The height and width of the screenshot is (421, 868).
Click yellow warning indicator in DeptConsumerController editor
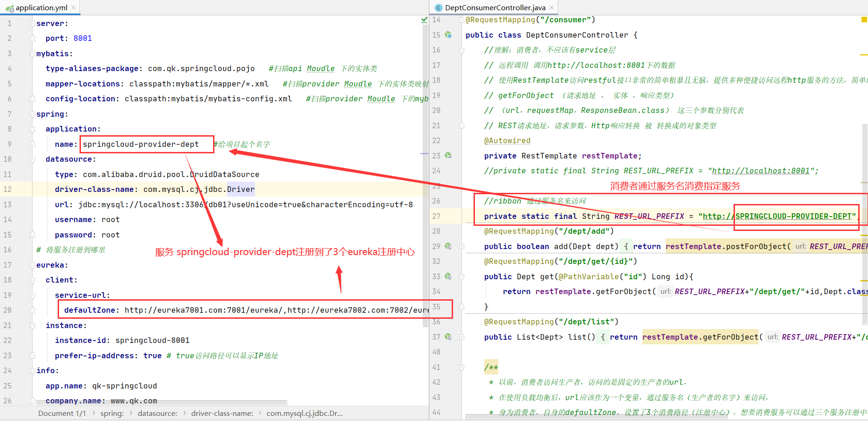[x=864, y=20]
